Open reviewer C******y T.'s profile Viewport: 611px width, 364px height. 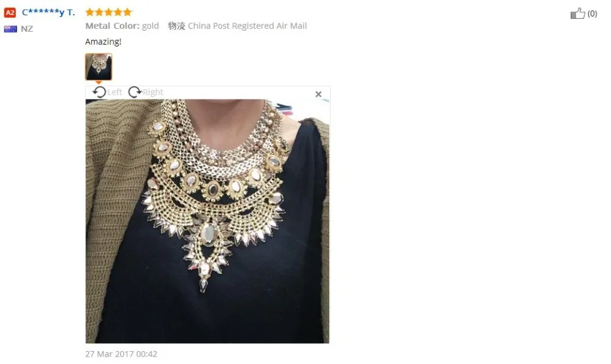(x=48, y=12)
